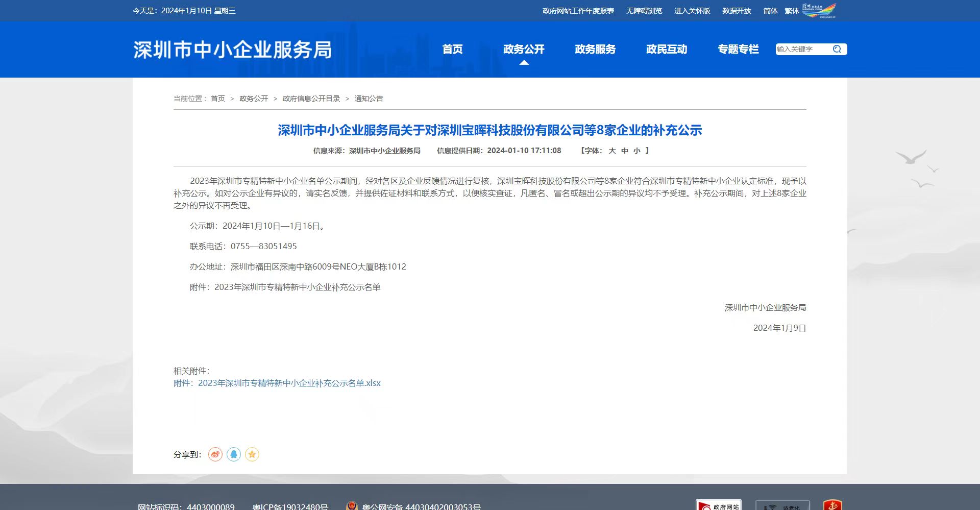Click the search magnifier icon
Viewport: 980px width, 510px height.
(x=837, y=49)
